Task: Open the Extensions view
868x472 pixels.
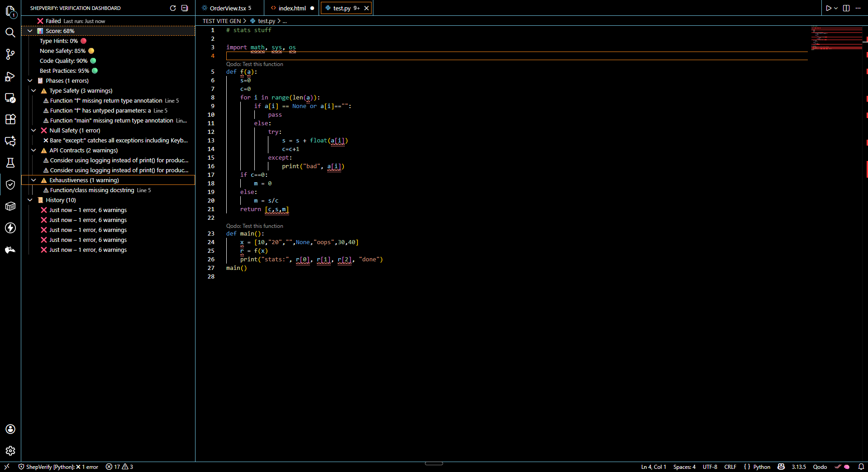Action: tap(10, 119)
